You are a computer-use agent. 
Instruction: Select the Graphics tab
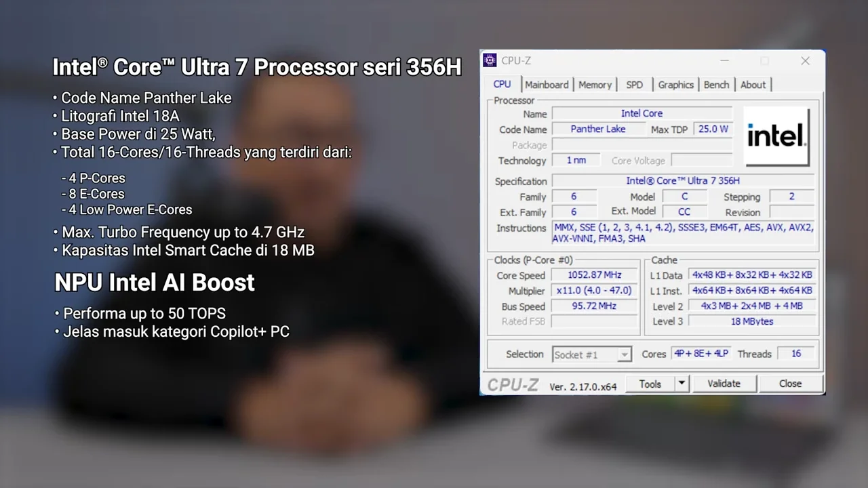(x=676, y=85)
